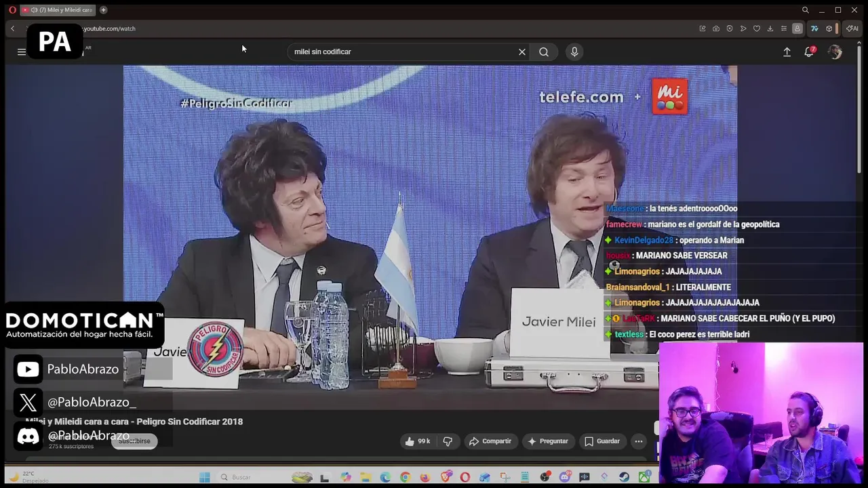This screenshot has height=488, width=868.
Task: Open the YouTube create/upload icon
Action: (x=787, y=52)
